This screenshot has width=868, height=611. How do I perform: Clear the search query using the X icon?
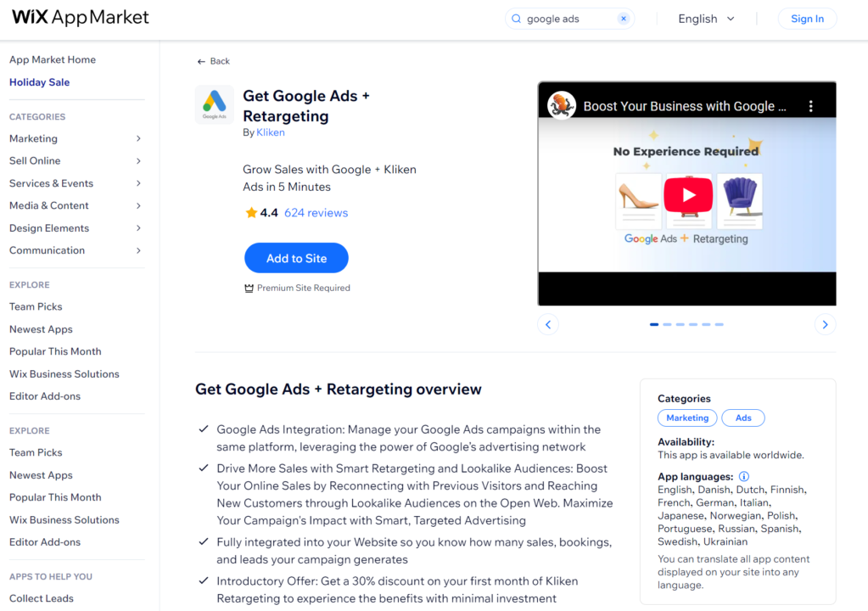pos(622,18)
